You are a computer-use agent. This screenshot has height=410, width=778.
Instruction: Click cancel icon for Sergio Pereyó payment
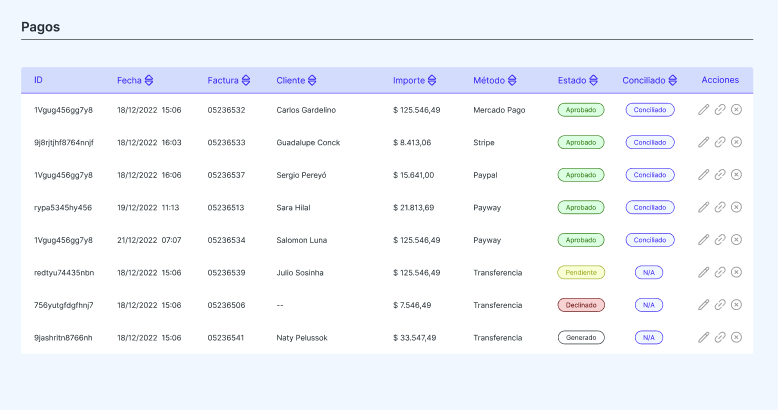point(737,175)
